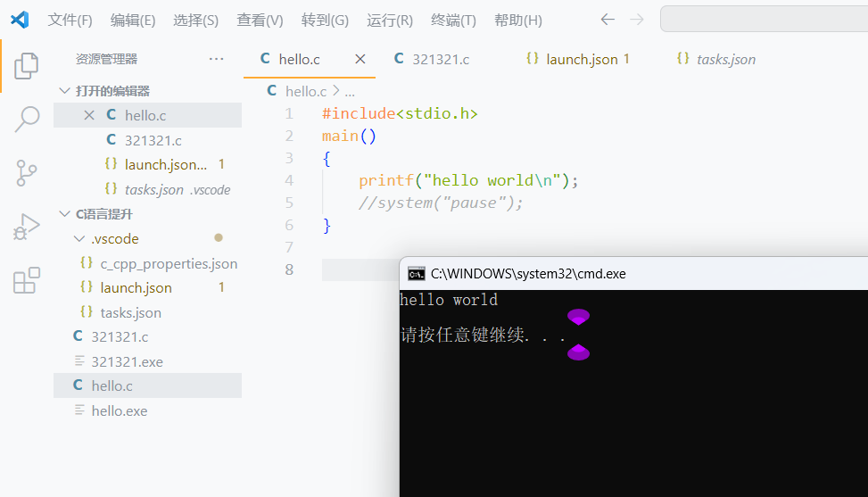
Task: Close hello.c in open editors list
Action: [x=89, y=115]
